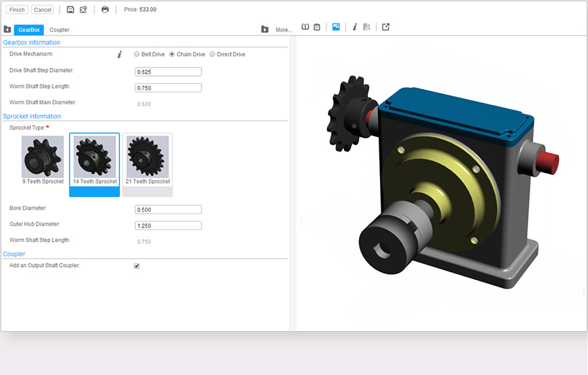The image size is (588, 375).
Task: Select the Direct Drive radio button
Action: click(212, 54)
